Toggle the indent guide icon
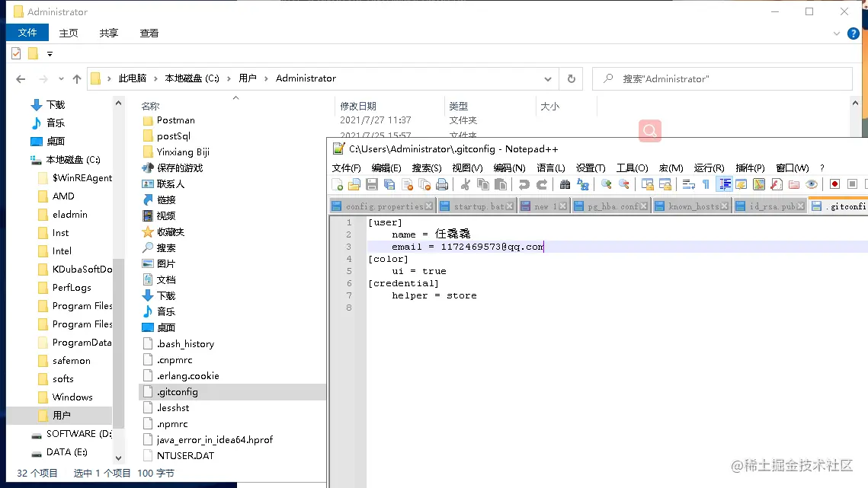 tap(724, 185)
